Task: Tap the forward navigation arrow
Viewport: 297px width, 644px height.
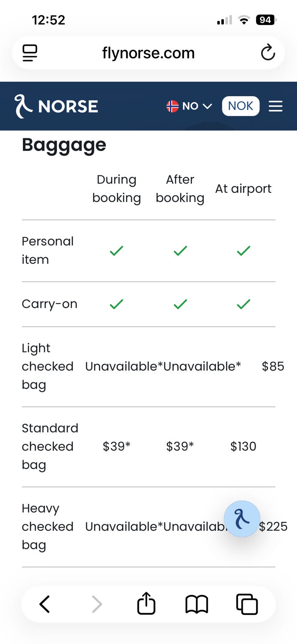Action: tap(97, 604)
